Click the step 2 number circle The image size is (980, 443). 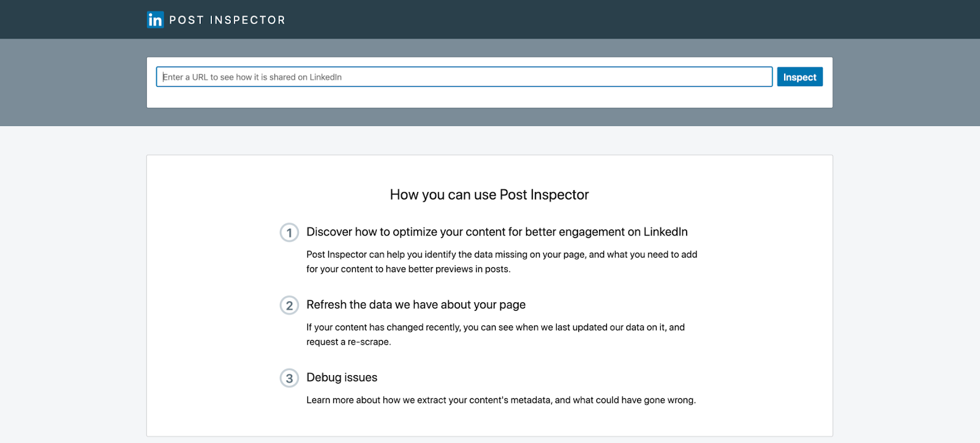coord(289,305)
